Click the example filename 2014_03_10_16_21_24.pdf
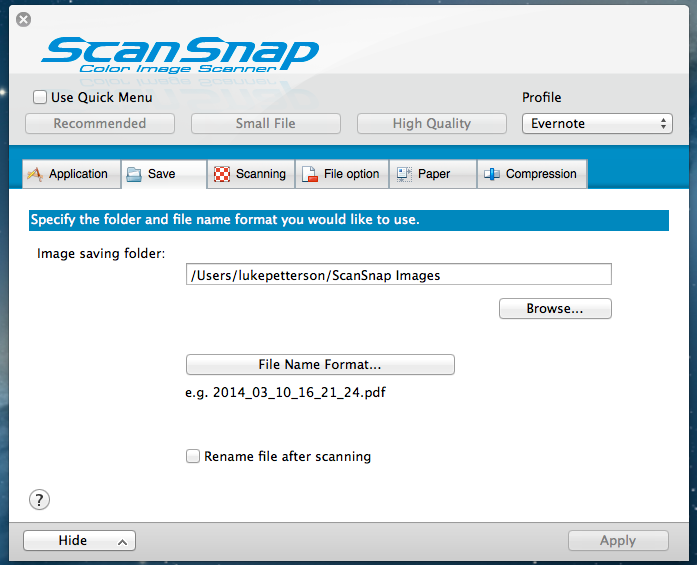This screenshot has height=565, width=697. pyautogui.click(x=299, y=392)
